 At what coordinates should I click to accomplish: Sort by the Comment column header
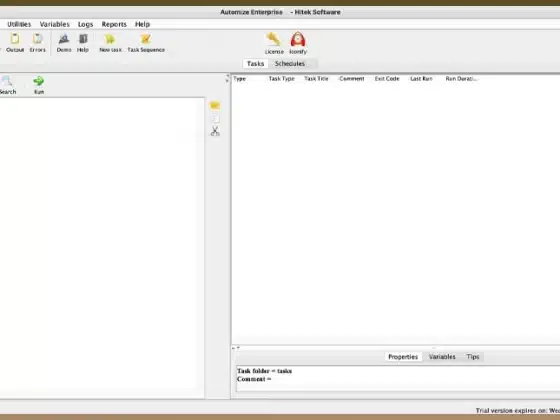351,79
